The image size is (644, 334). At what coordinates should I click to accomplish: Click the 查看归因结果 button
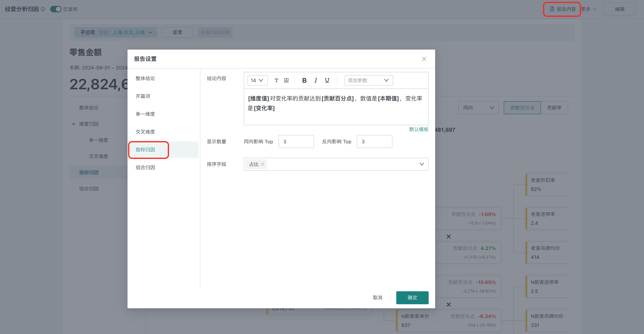click(x=215, y=32)
